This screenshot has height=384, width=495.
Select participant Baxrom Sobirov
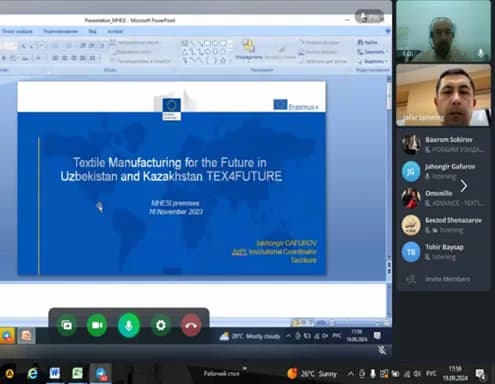[x=443, y=144]
